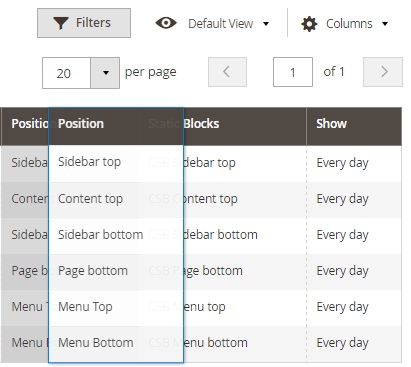Go to the next page
The height and width of the screenshot is (367, 411).
pyautogui.click(x=383, y=72)
